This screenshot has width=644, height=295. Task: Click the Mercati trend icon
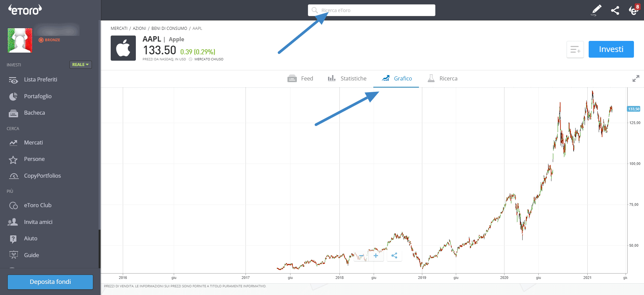pyautogui.click(x=13, y=143)
